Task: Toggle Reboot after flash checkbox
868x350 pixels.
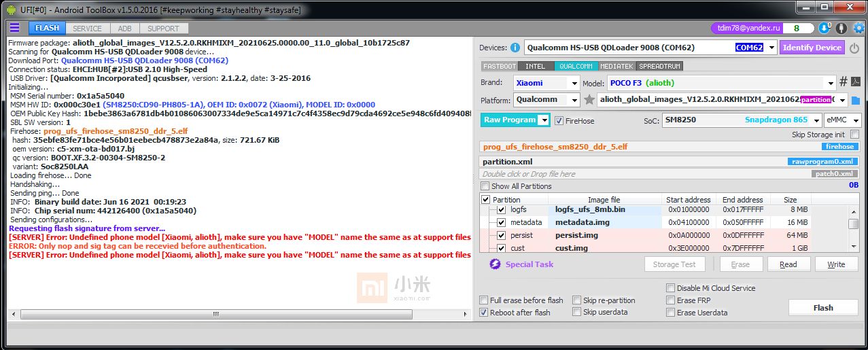Action: point(483,313)
